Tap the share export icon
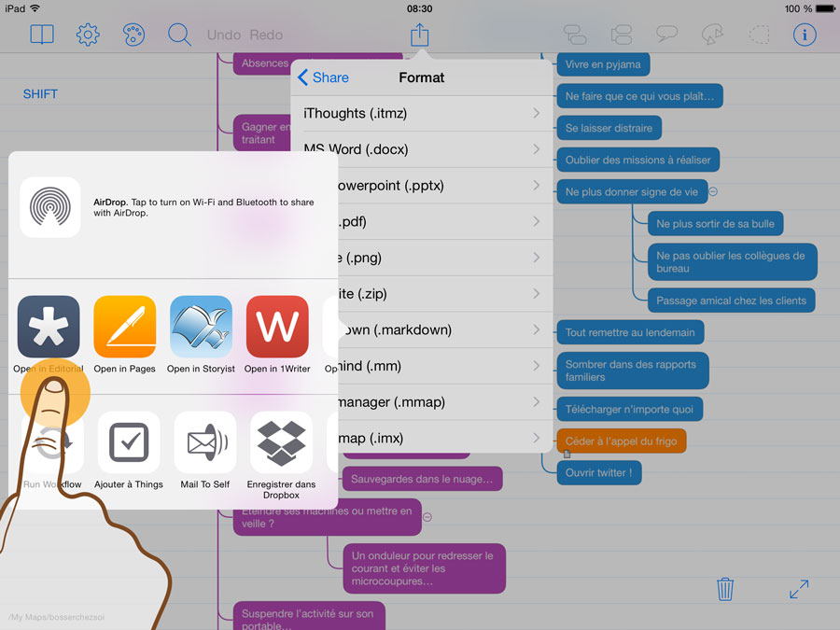 coord(419,35)
